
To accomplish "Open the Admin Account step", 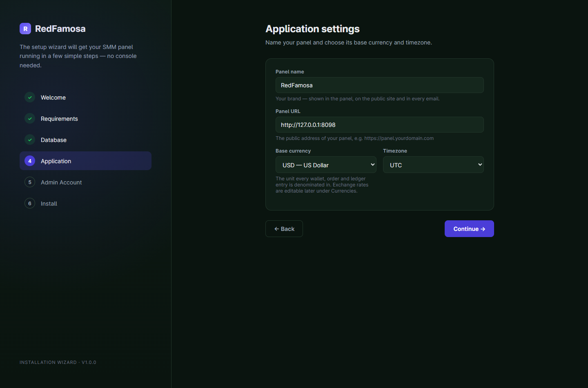I will click(x=85, y=182).
